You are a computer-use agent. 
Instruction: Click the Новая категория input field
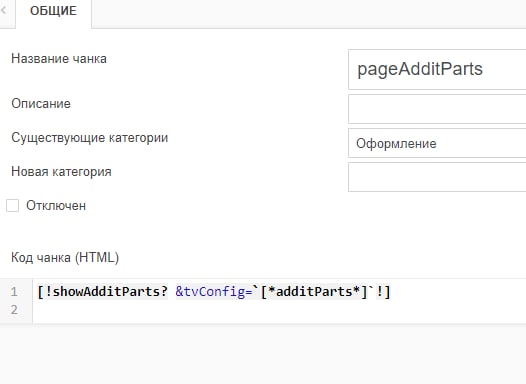(437, 177)
